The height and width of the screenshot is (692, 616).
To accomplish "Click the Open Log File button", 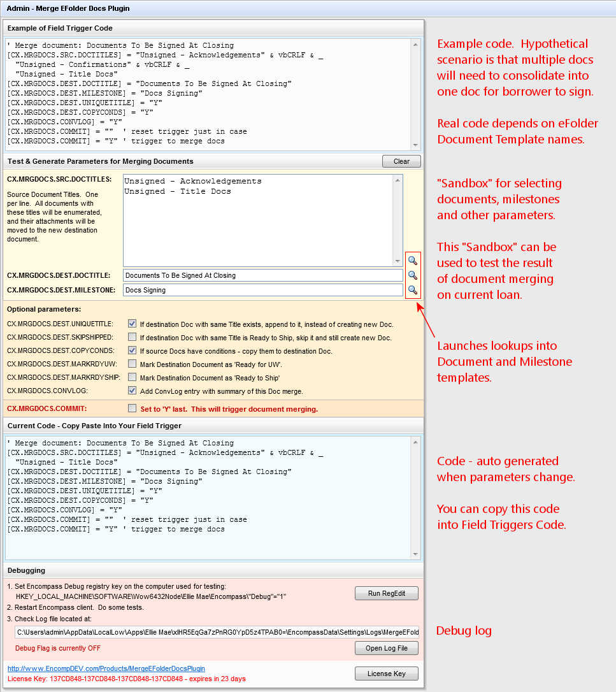I will click(x=387, y=648).
